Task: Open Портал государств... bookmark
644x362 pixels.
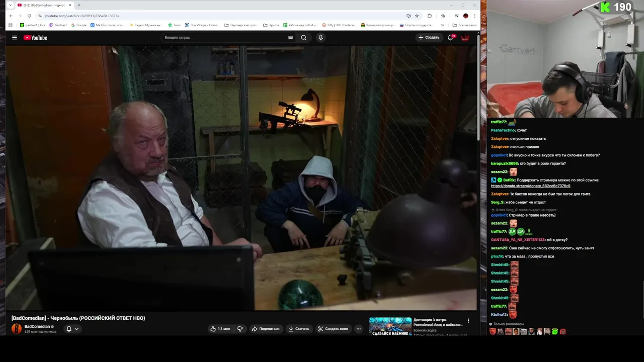Action: click(x=417, y=25)
